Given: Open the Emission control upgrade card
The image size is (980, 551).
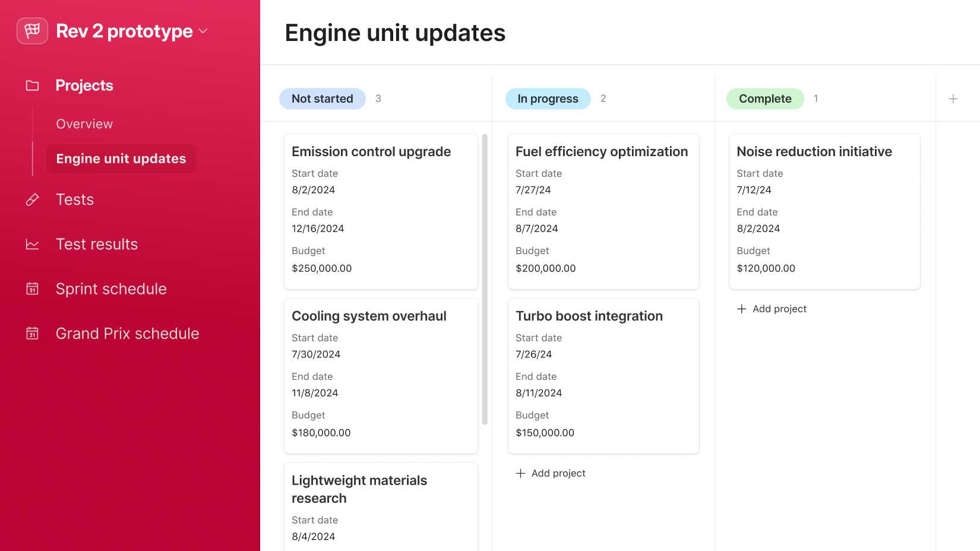Looking at the screenshot, I should click(x=381, y=211).
